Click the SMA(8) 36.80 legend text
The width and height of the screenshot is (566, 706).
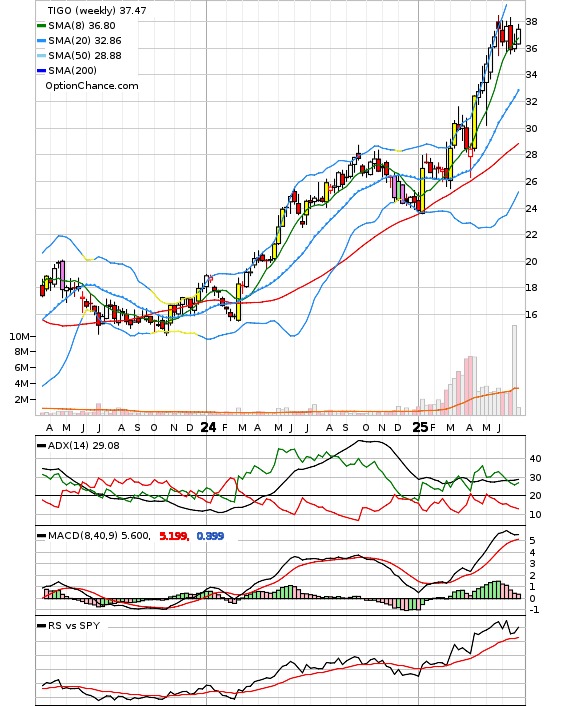coord(82,26)
